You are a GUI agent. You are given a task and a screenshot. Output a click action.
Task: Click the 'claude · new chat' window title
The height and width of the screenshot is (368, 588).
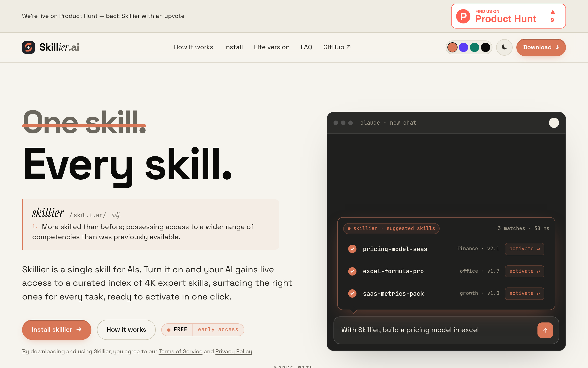[x=388, y=123]
